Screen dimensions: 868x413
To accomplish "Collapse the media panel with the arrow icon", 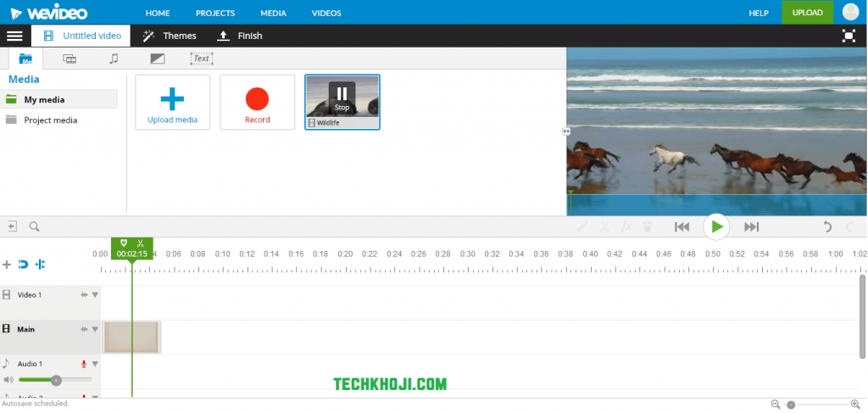I will pyautogui.click(x=13, y=226).
